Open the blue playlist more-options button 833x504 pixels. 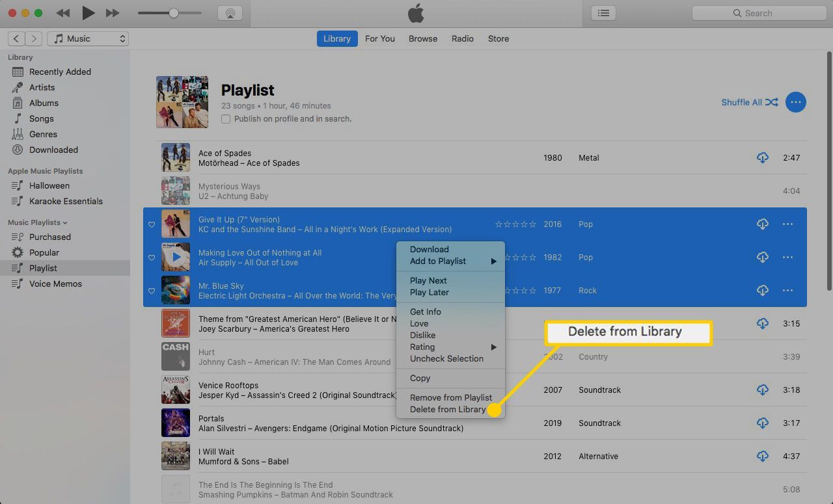[795, 102]
